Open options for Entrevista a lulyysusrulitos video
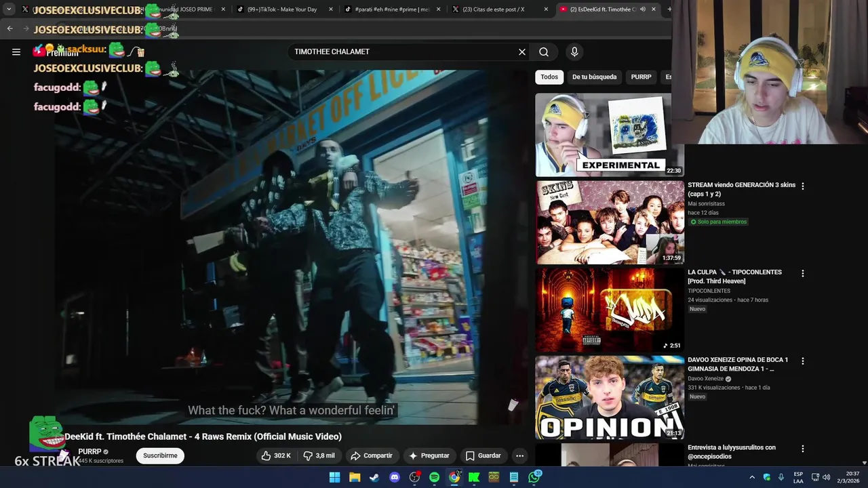868x488 pixels. click(803, 449)
